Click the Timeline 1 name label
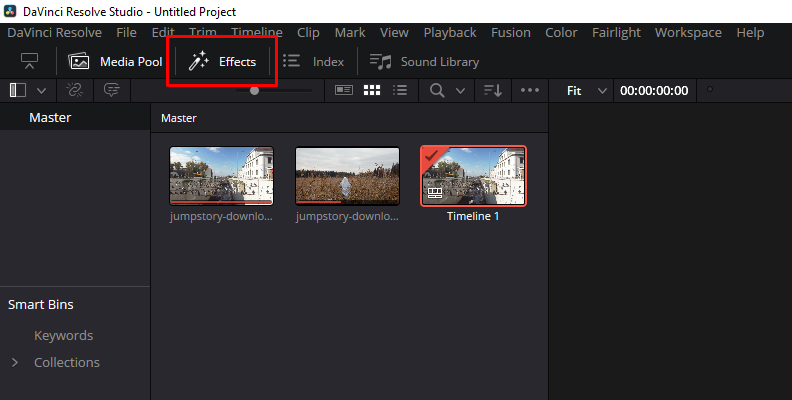The height and width of the screenshot is (400, 792). click(473, 216)
